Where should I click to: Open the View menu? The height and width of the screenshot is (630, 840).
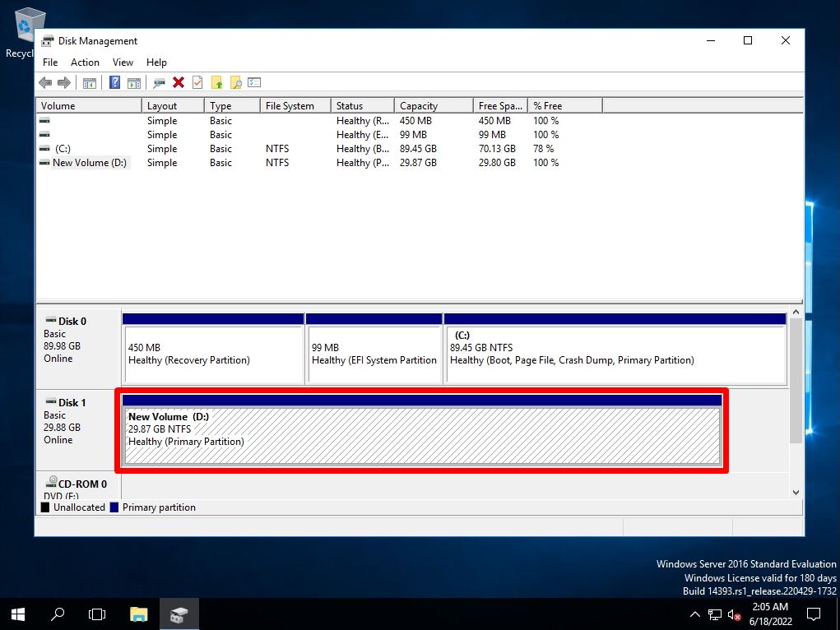pyautogui.click(x=123, y=62)
